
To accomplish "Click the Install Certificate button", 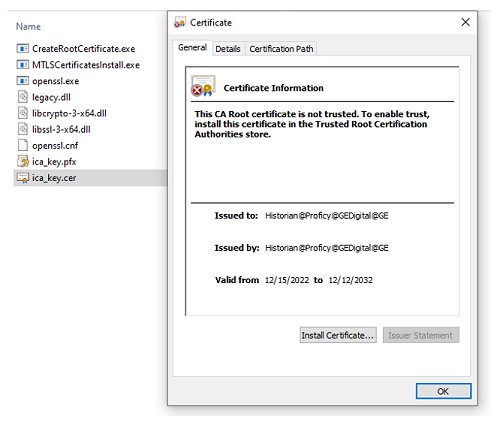I will [338, 335].
